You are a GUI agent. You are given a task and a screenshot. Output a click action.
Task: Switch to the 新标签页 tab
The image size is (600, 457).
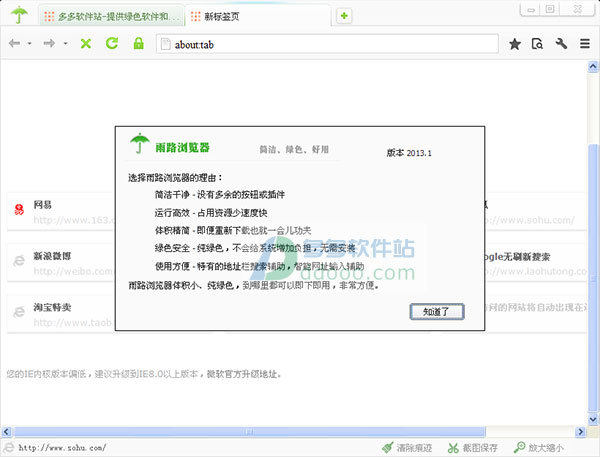click(258, 16)
